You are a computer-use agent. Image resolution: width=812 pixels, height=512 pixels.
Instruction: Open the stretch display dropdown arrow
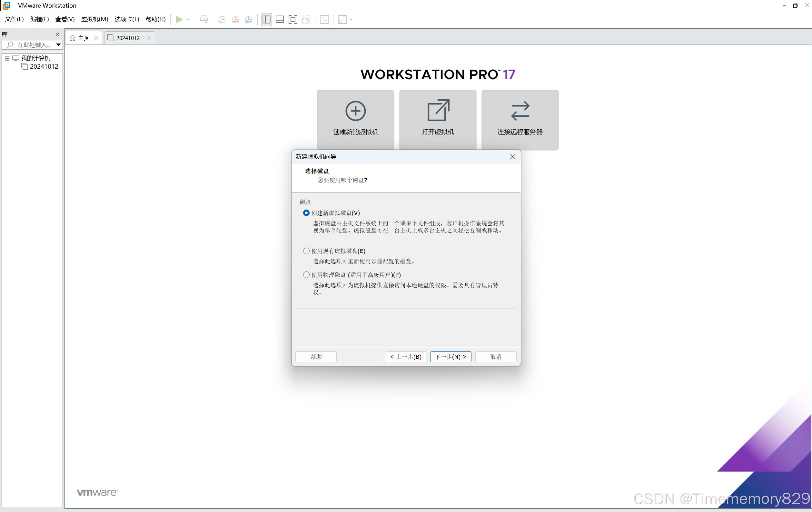[351, 20]
